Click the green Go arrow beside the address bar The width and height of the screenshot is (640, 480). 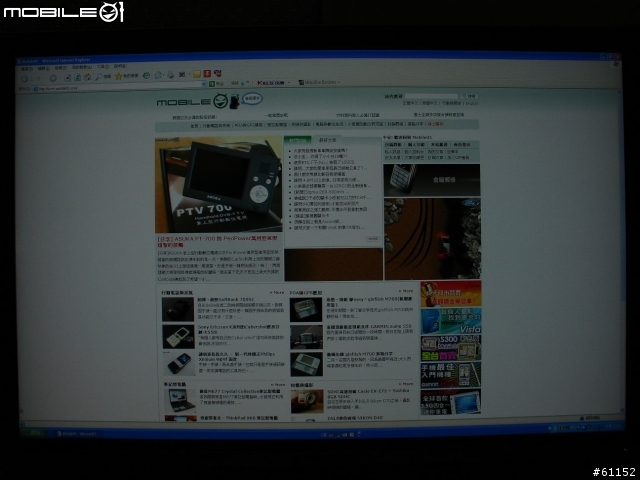212,83
